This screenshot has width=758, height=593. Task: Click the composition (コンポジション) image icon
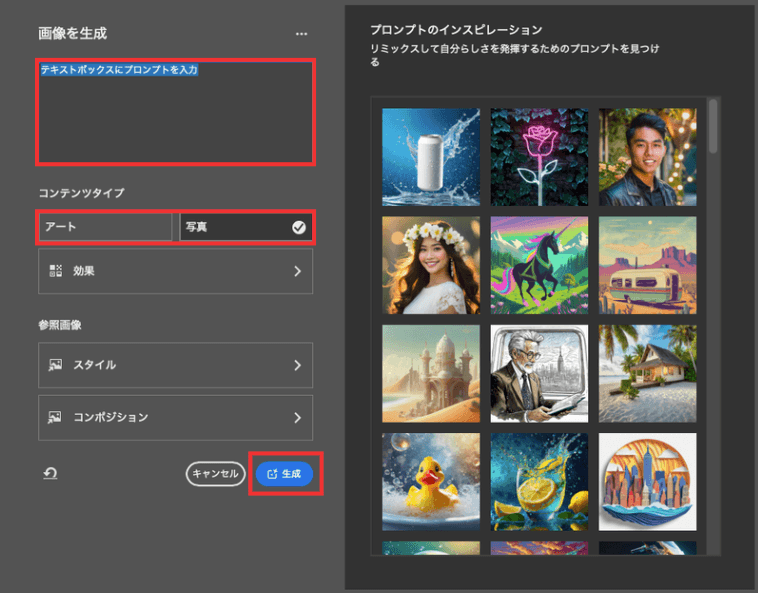tap(56, 417)
